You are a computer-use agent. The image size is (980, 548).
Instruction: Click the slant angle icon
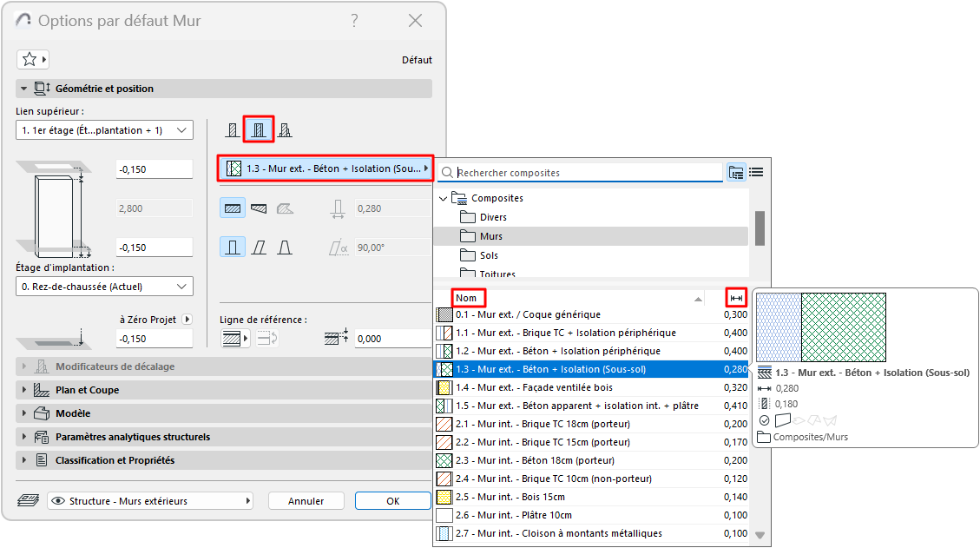pos(339,248)
